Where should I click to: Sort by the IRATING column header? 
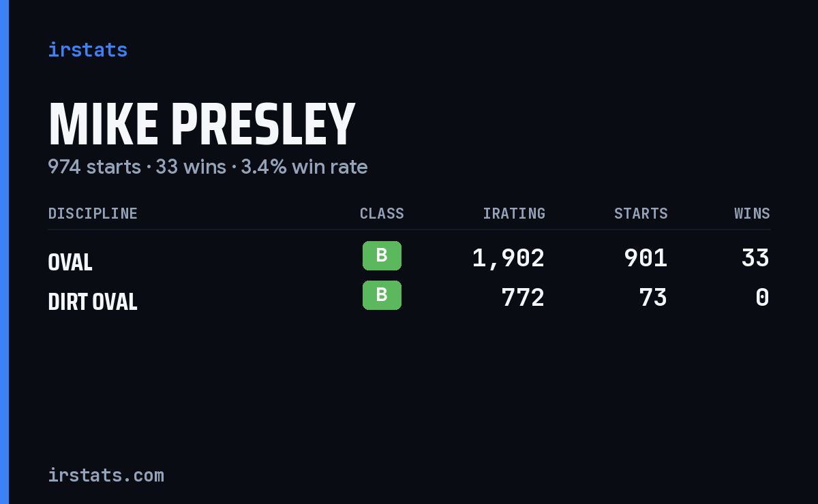click(x=514, y=214)
